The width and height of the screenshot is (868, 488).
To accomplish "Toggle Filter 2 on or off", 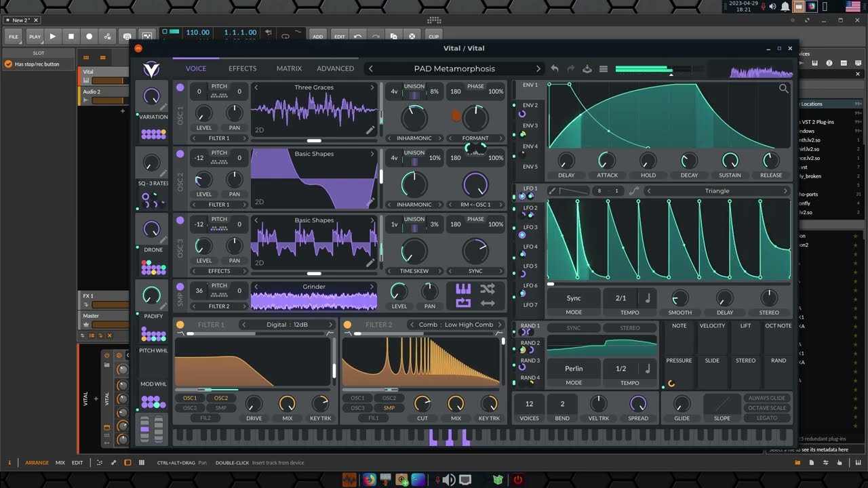I will click(x=347, y=325).
